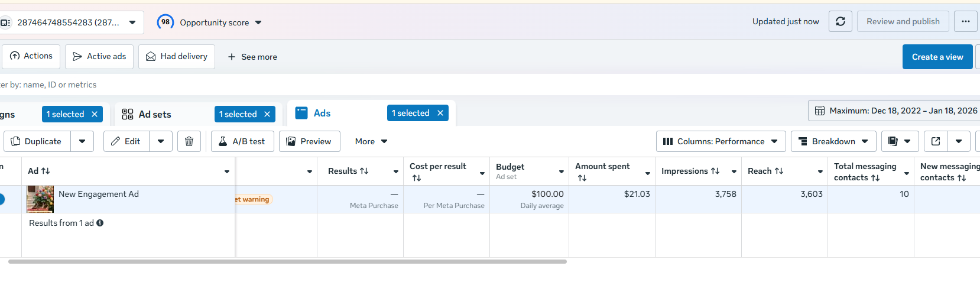Click the export share icon button
Image resolution: width=980 pixels, height=282 pixels.
[936, 141]
